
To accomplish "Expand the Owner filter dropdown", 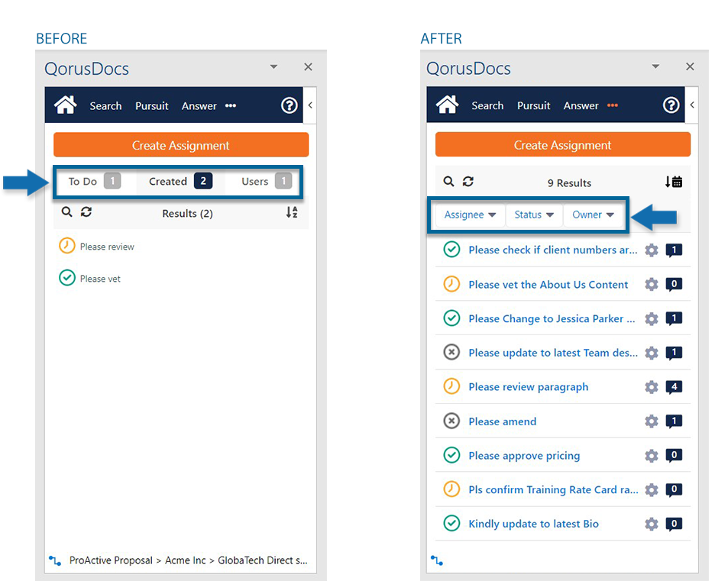I will pyautogui.click(x=593, y=215).
